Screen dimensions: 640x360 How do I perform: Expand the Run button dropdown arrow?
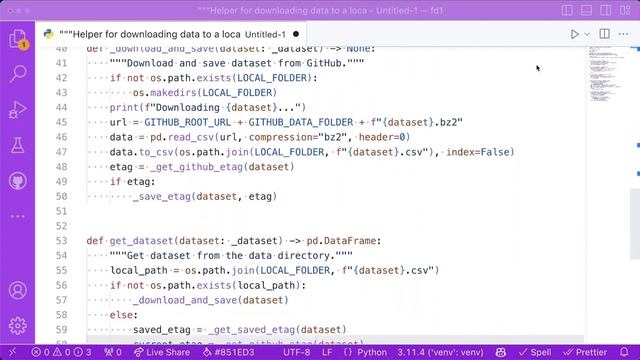[587, 34]
